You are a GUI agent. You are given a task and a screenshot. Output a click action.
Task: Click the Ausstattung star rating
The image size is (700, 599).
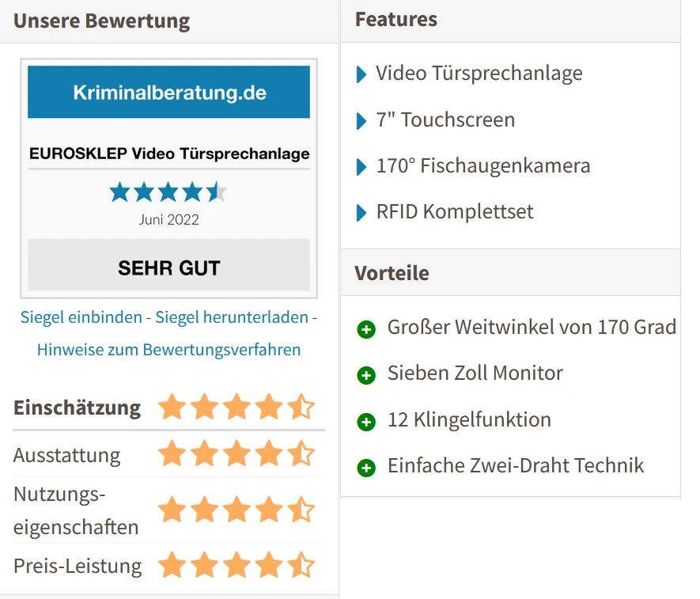click(x=236, y=454)
